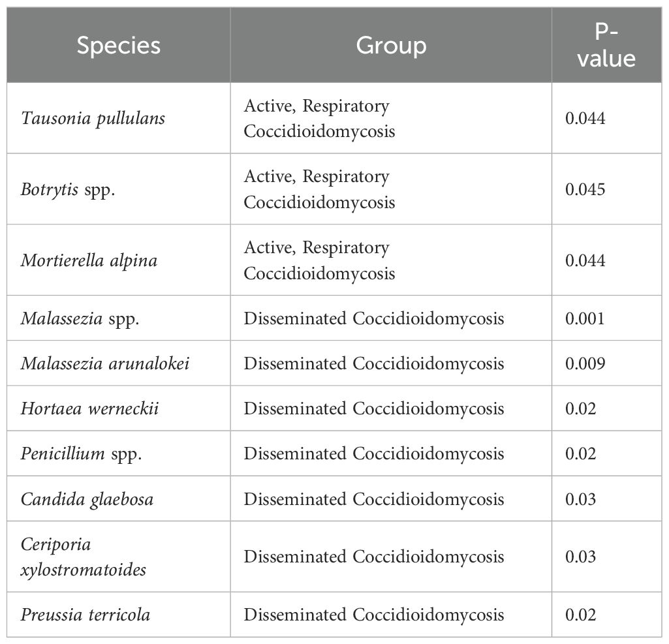669x644 pixels.
Task: Select the Hortaea werneckii cell
Action: [x=89, y=408]
